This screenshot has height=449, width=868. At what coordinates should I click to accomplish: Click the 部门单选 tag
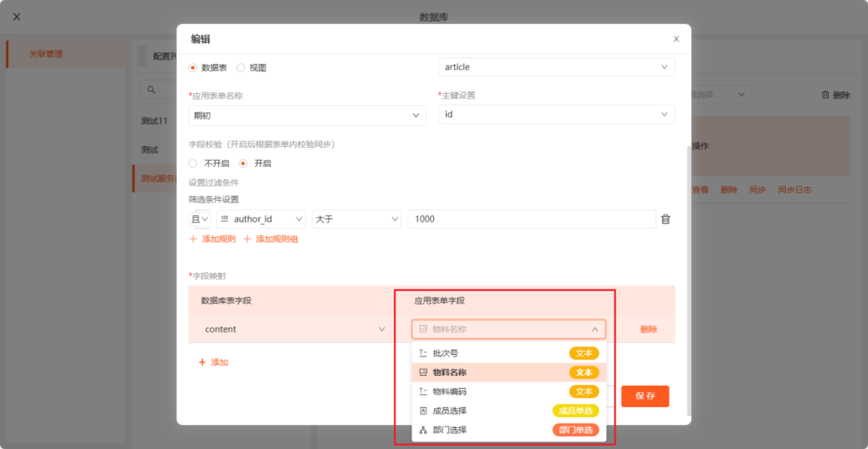pyautogui.click(x=575, y=430)
